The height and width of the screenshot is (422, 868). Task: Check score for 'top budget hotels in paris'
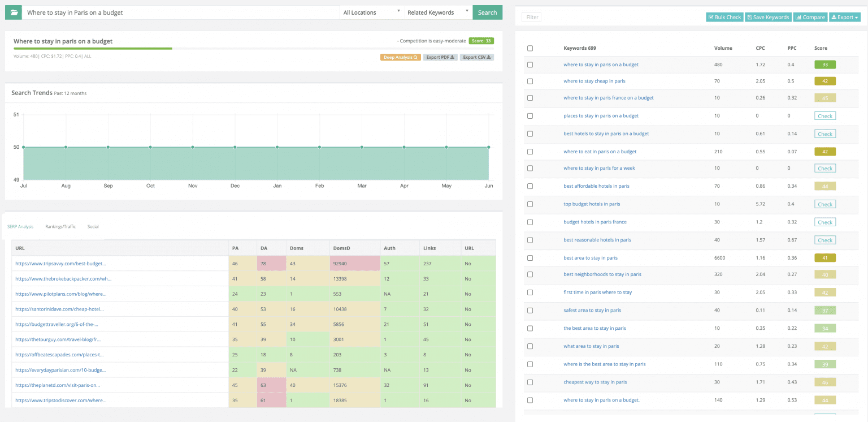click(824, 204)
